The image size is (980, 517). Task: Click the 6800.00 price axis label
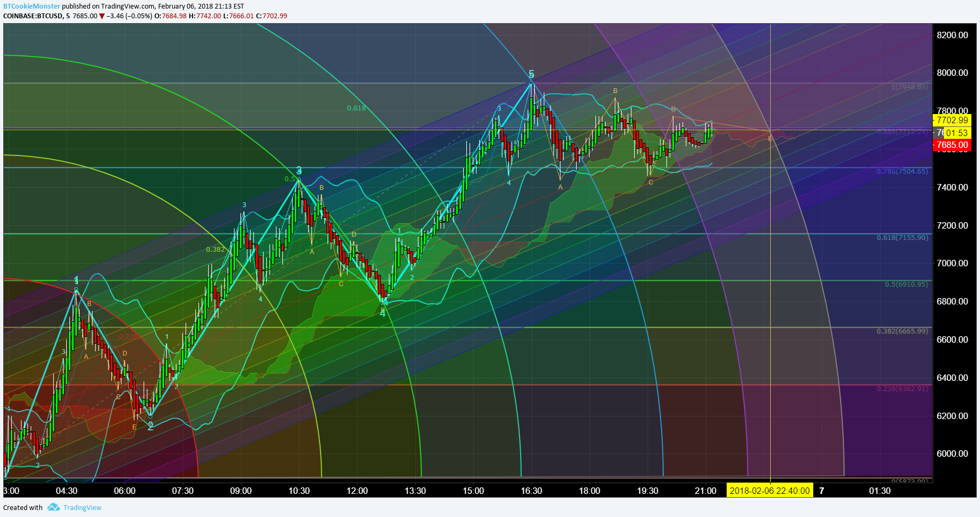pos(952,301)
